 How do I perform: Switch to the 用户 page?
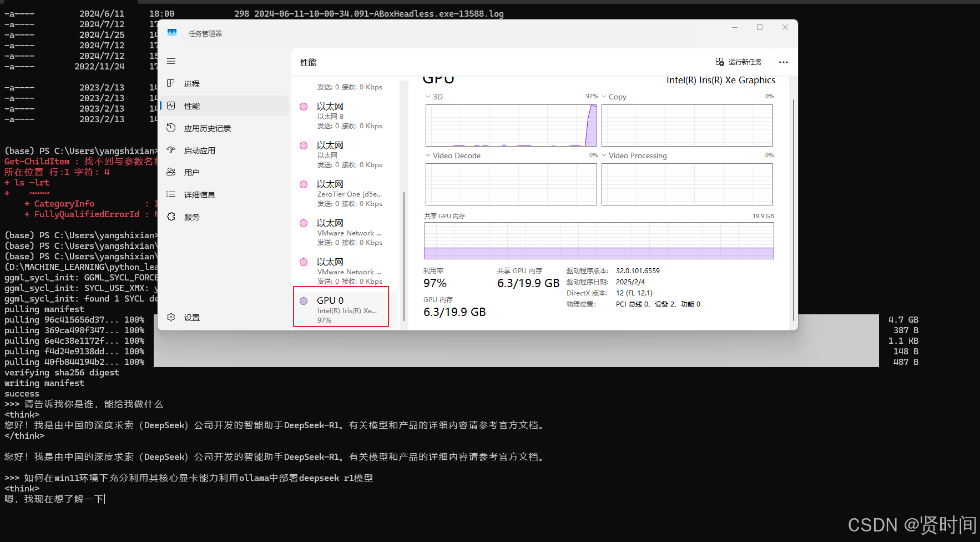click(224, 172)
